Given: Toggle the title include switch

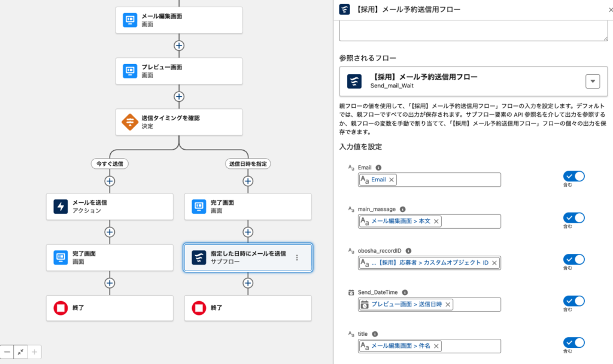Looking at the screenshot, I should [x=573, y=342].
